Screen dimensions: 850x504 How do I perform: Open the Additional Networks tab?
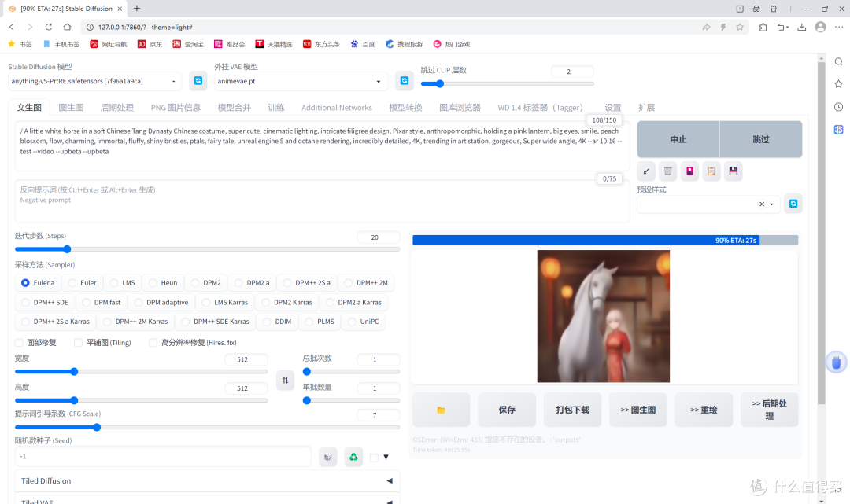337,107
